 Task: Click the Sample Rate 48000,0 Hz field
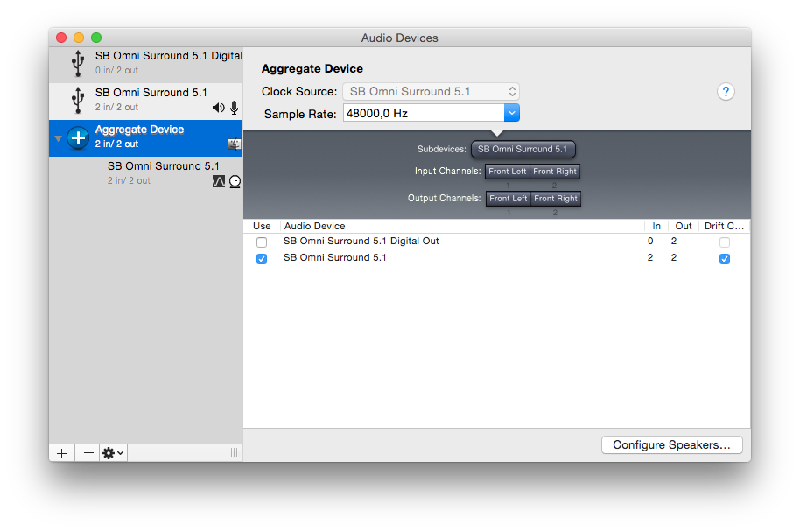(x=424, y=113)
